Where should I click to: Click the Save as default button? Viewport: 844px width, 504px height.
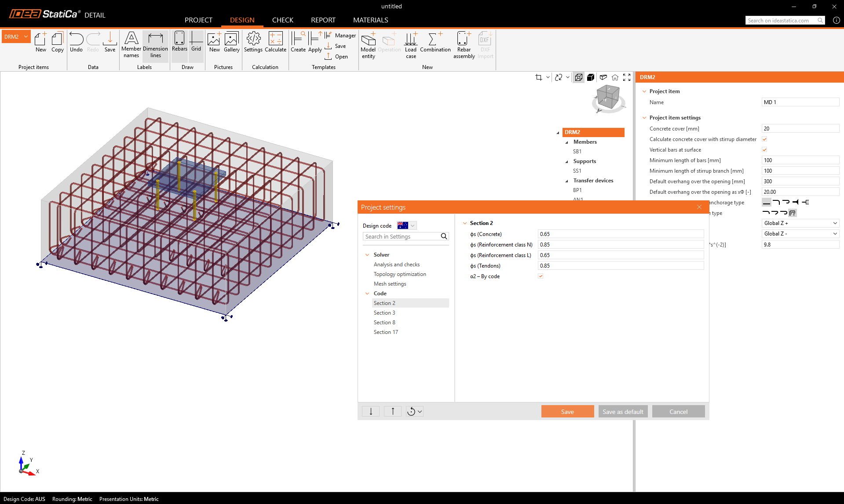click(x=623, y=412)
